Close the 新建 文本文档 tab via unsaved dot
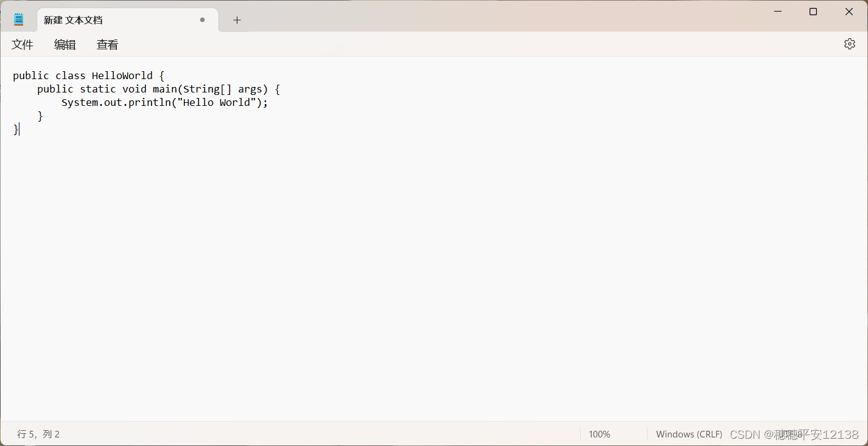 [203, 19]
